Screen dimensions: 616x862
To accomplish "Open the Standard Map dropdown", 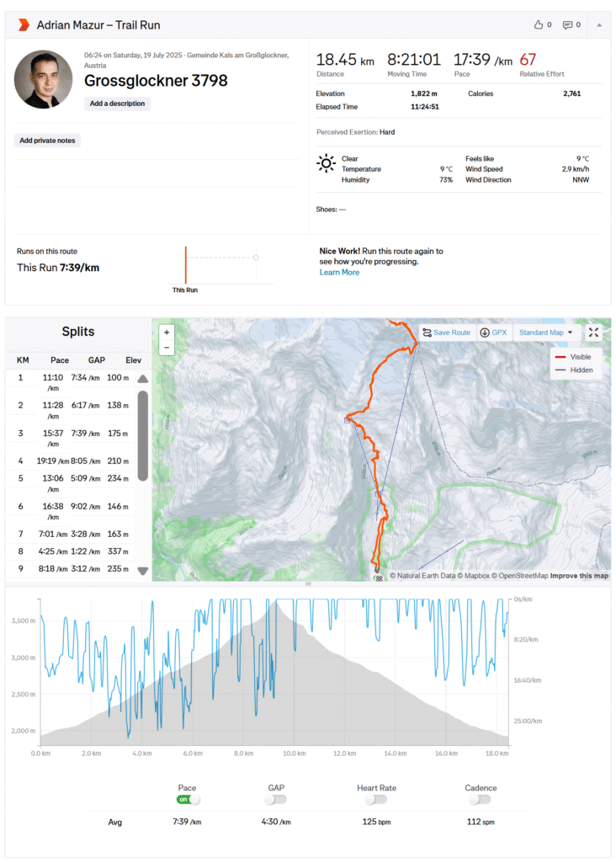I will (x=545, y=333).
